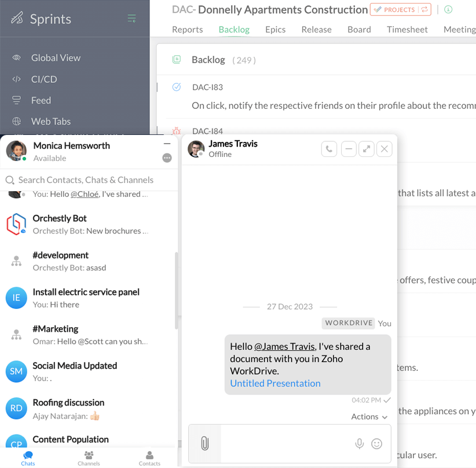
Task: Expand the Actions dropdown
Action: tap(369, 416)
